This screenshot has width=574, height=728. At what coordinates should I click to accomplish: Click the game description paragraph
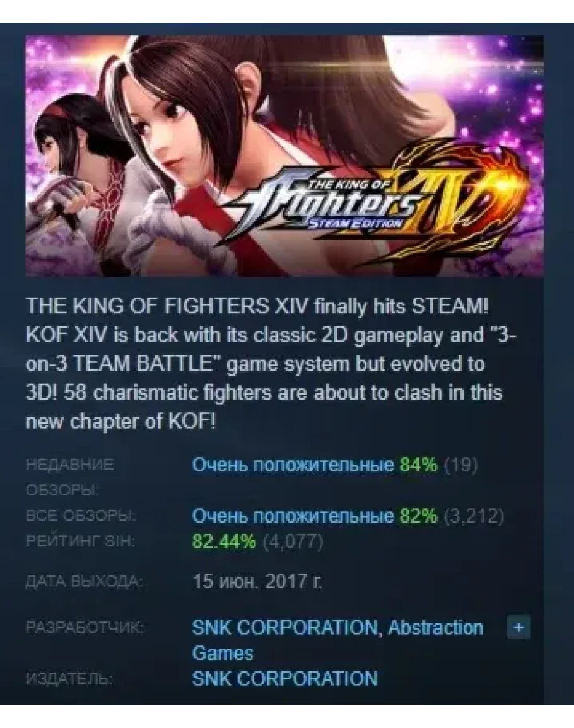(x=271, y=364)
